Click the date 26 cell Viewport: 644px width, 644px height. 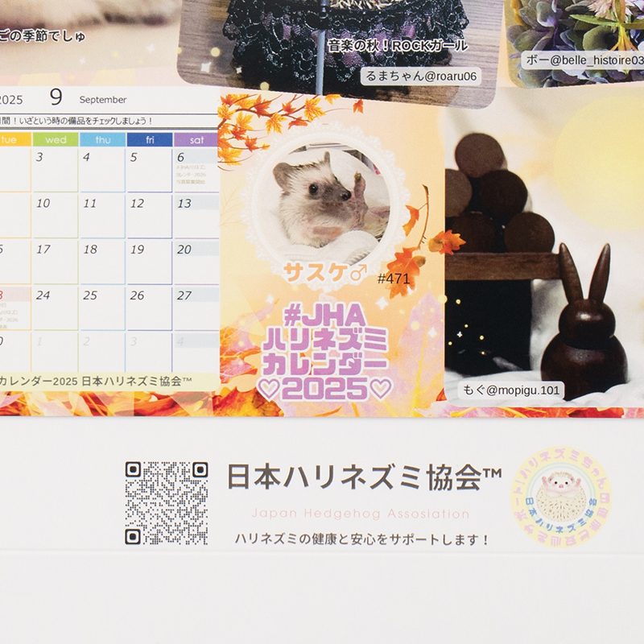tap(149, 308)
